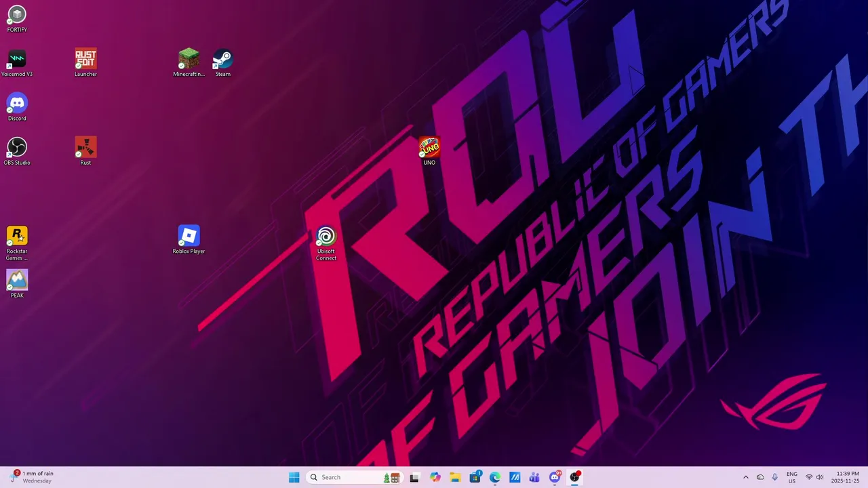Select the Roblox Player desktop icon
Screen dimensions: 868x488
point(189,240)
